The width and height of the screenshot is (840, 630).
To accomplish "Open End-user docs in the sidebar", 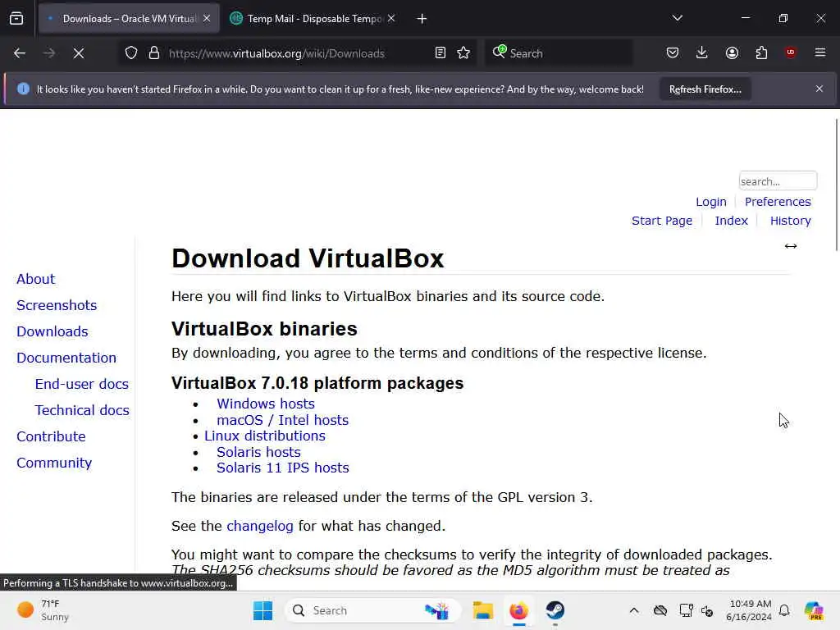I will point(81,384).
